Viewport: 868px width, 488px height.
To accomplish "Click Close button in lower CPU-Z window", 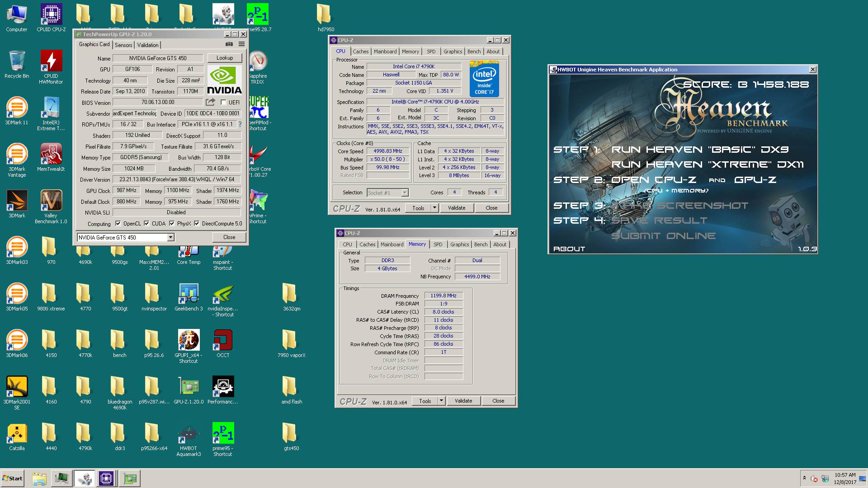I will click(x=498, y=401).
